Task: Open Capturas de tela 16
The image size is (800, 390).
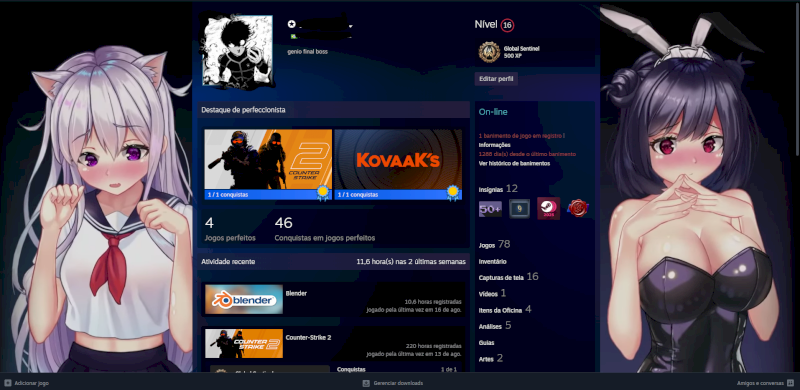Action: (508, 277)
